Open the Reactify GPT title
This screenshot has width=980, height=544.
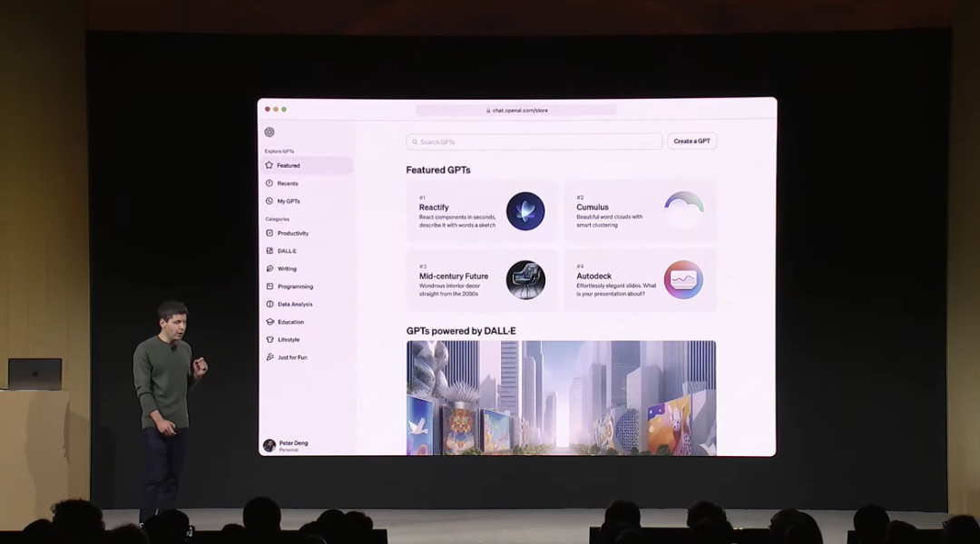tap(434, 208)
